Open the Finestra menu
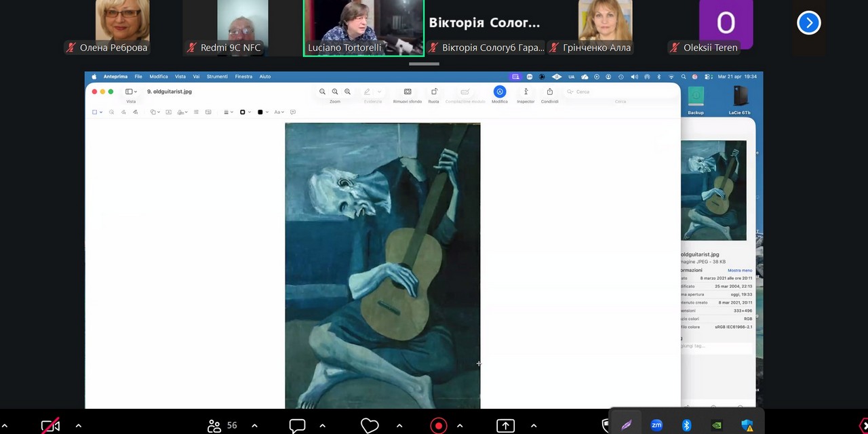Screen dimensions: 868x434 pyautogui.click(x=243, y=77)
